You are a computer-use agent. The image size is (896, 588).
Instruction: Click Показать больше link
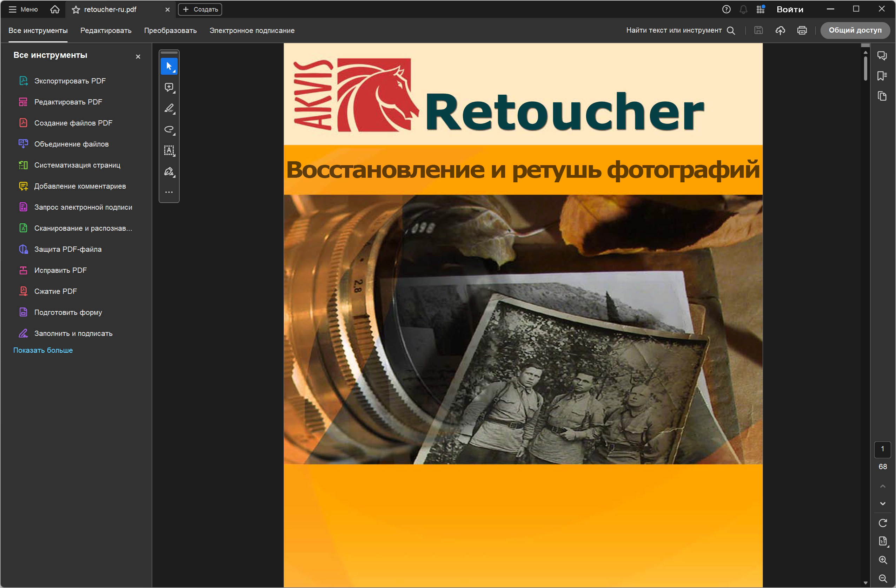tap(43, 350)
